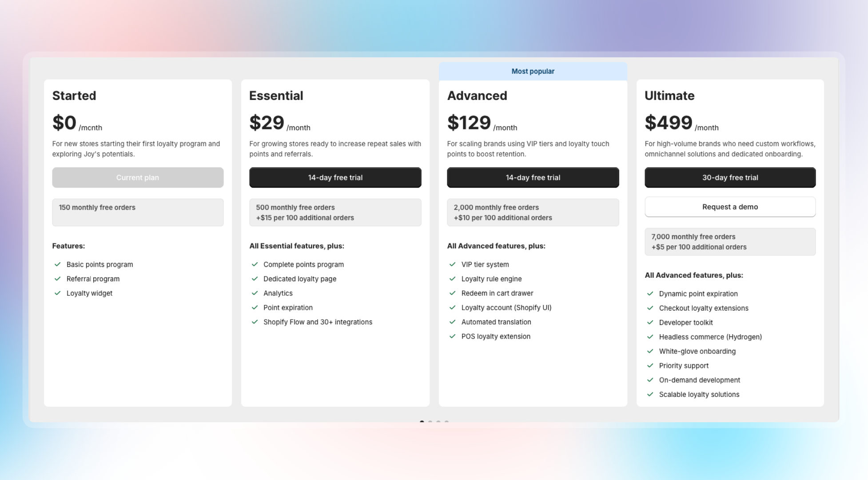Click the Most popular badge
Image resolution: width=868 pixels, height=480 pixels.
(x=533, y=71)
